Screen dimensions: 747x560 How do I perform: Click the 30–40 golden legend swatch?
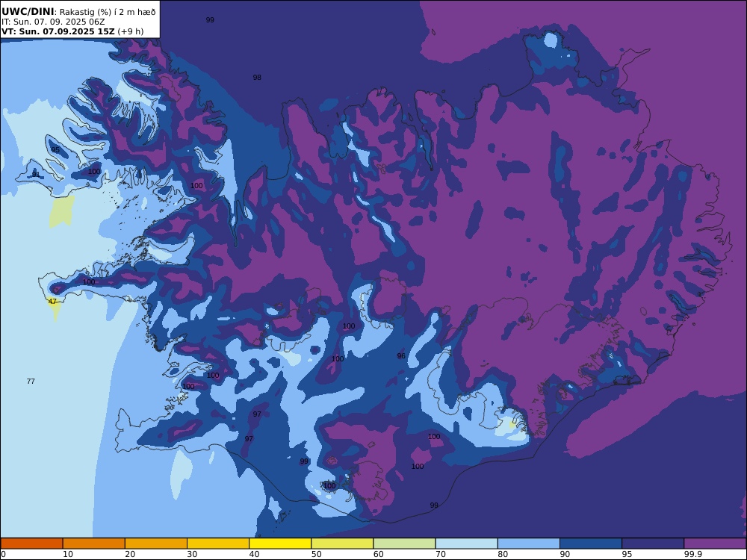click(x=218, y=544)
